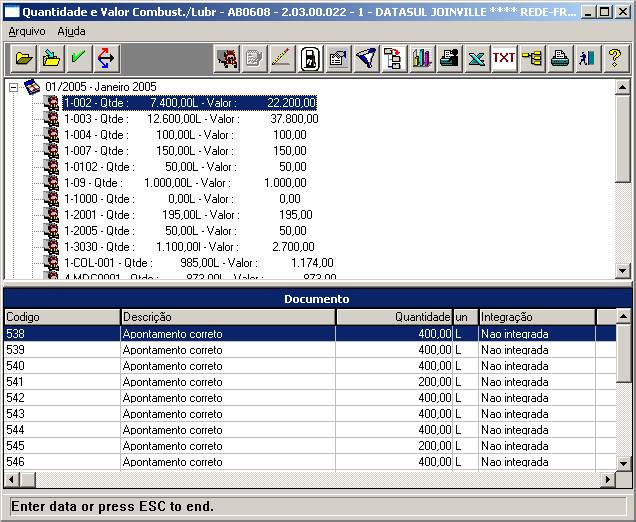
Task: Click the equipment icon beside 1-2001 row
Action: point(52,215)
